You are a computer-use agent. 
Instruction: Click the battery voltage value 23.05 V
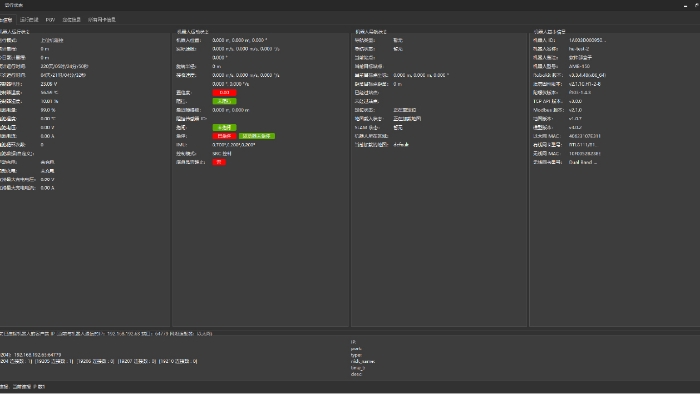pos(49,84)
